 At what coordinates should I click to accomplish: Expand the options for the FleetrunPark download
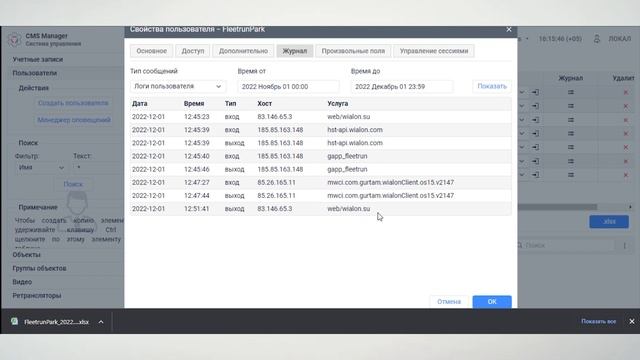pos(101,322)
